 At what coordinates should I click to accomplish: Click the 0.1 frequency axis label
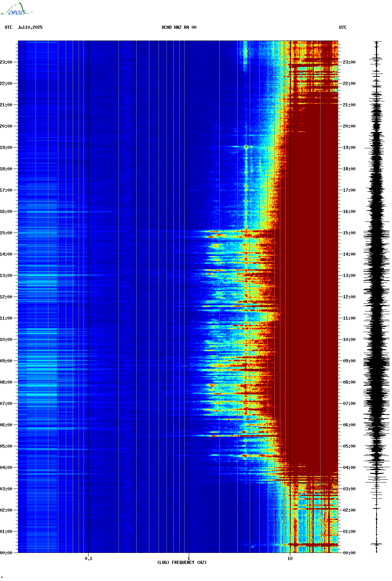(89, 559)
